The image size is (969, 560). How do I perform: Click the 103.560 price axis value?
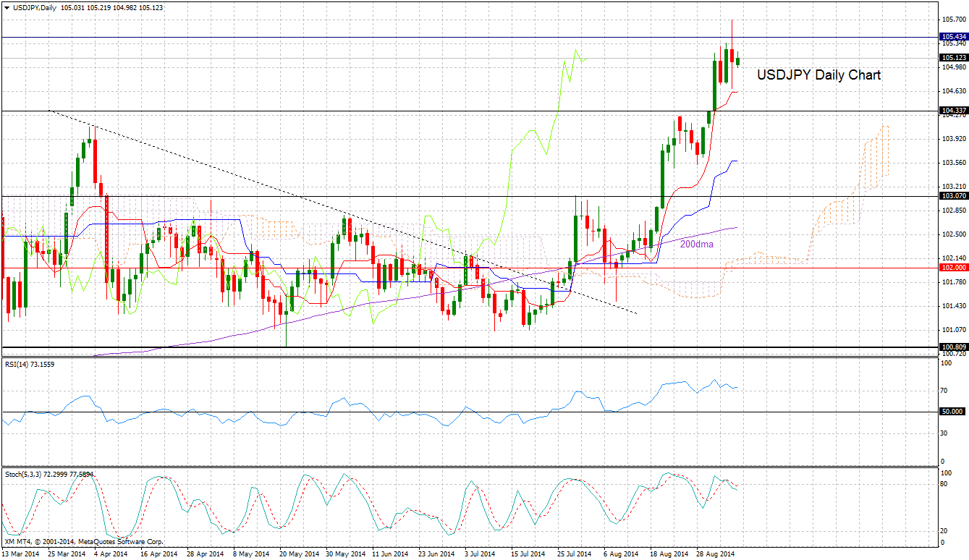[953, 163]
